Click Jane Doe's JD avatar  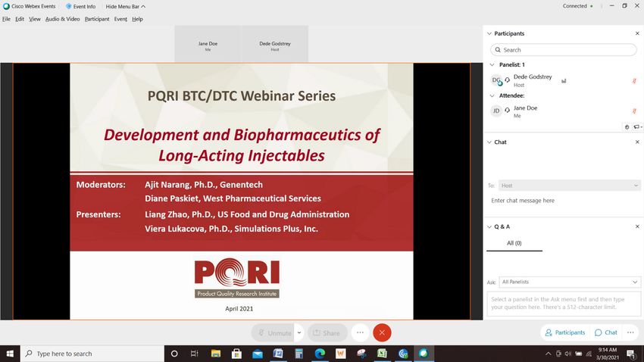[x=496, y=111]
